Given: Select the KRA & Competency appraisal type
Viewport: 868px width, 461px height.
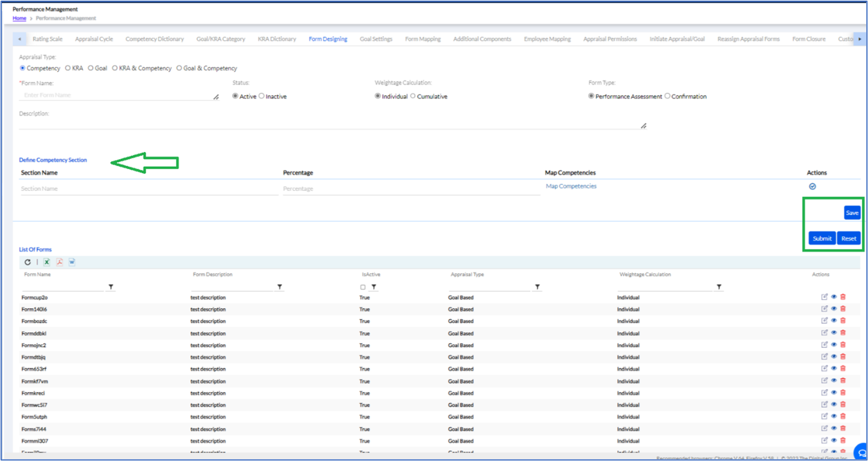Looking at the screenshot, I should (115, 68).
